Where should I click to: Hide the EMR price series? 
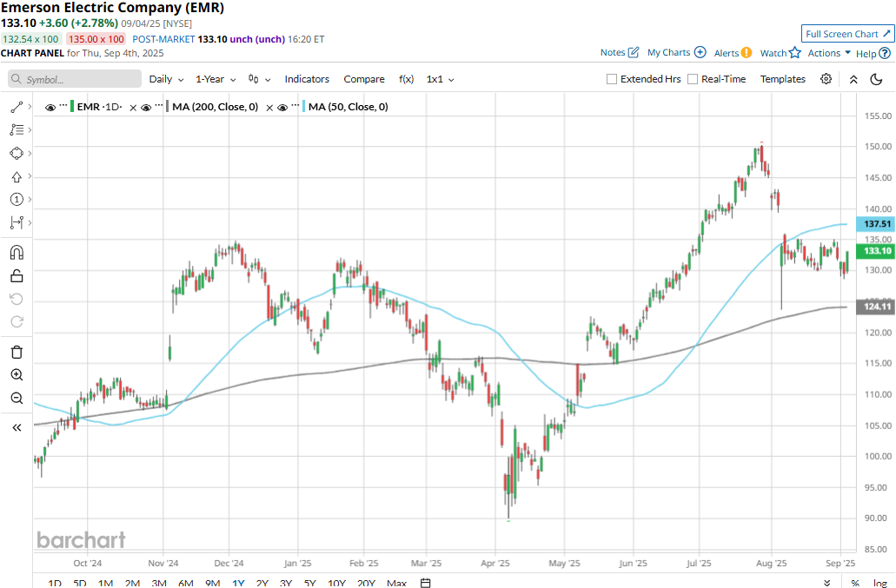(x=50, y=108)
